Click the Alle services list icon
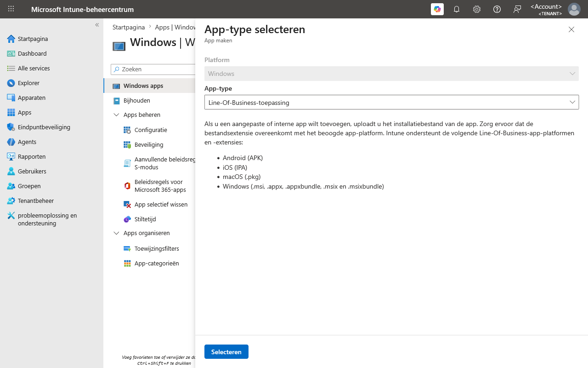Viewport: 588px width, 368px height. pyautogui.click(x=11, y=68)
